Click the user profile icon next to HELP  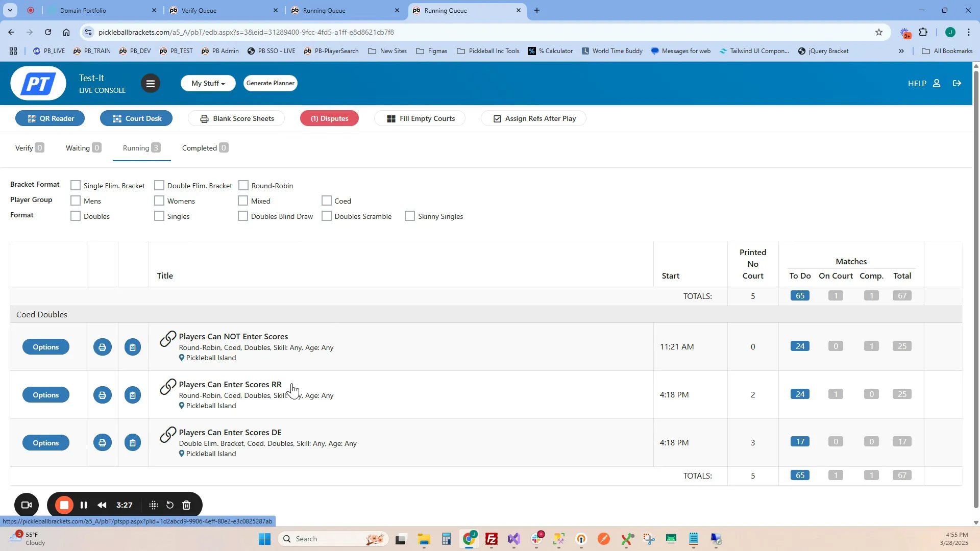(x=937, y=84)
